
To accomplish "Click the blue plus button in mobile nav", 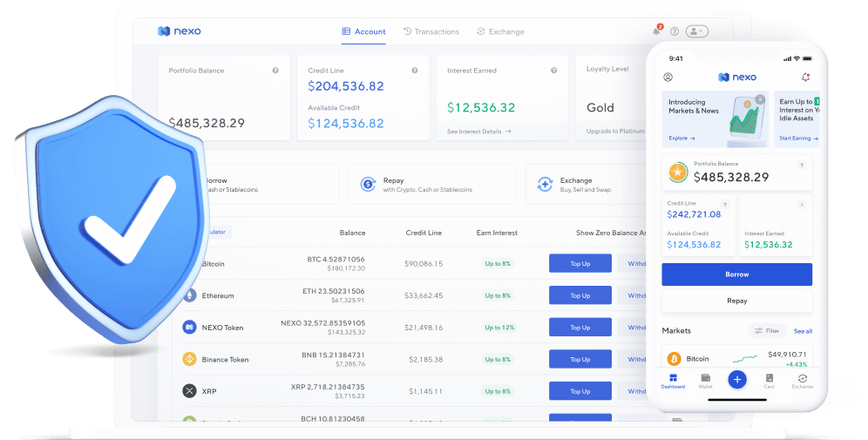I will point(736,380).
